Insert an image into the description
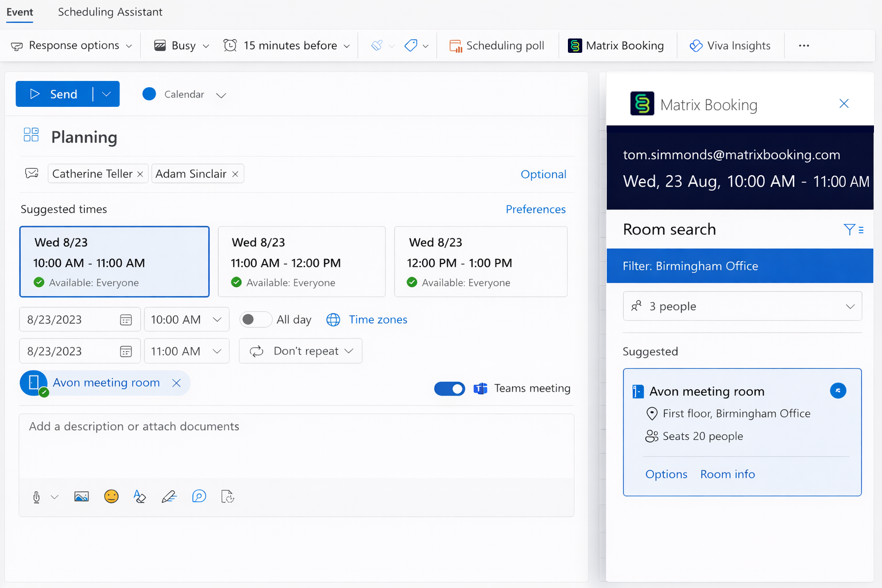Image resolution: width=882 pixels, height=588 pixels. (81, 496)
